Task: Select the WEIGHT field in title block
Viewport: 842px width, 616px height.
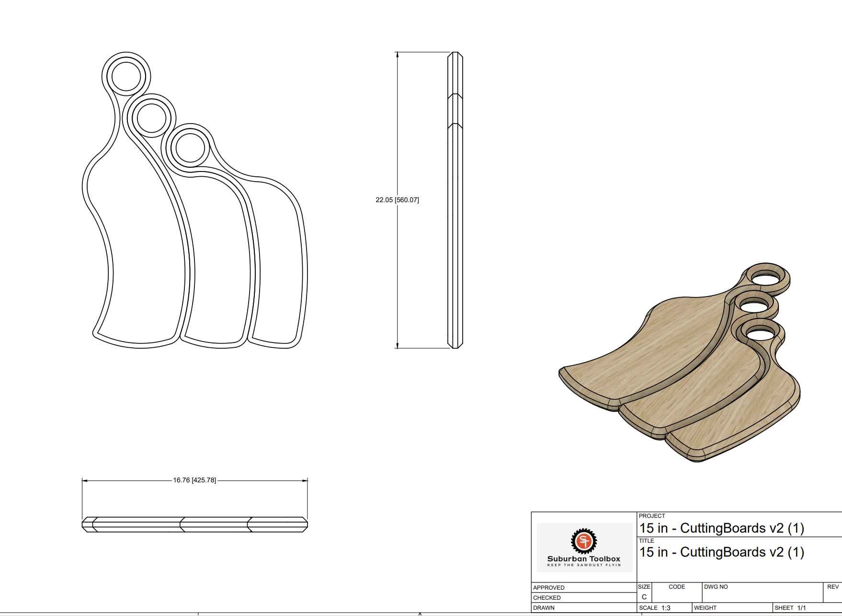Action: tap(705, 608)
